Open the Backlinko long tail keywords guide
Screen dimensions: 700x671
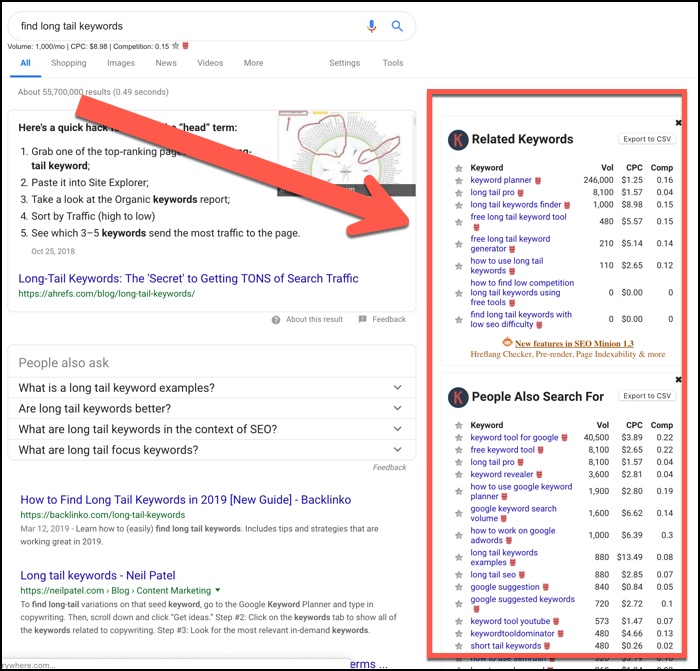tap(186, 500)
